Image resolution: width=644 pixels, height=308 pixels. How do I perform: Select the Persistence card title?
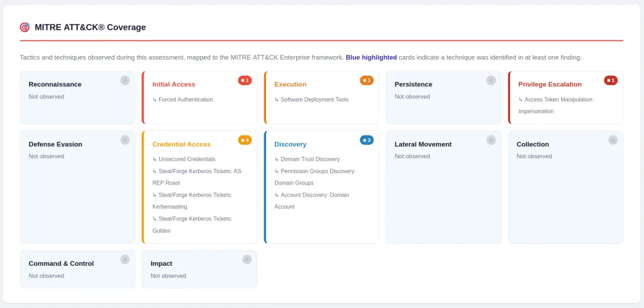coord(414,84)
